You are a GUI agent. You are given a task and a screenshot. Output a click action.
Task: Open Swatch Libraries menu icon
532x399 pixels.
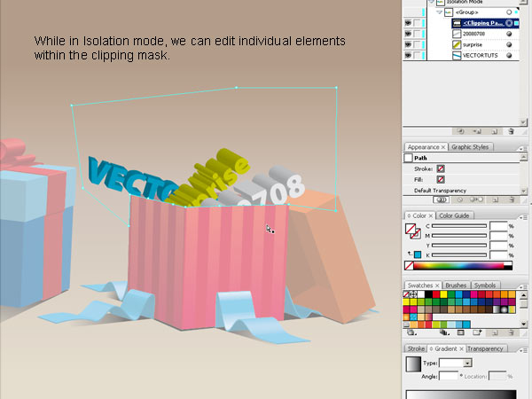click(411, 332)
